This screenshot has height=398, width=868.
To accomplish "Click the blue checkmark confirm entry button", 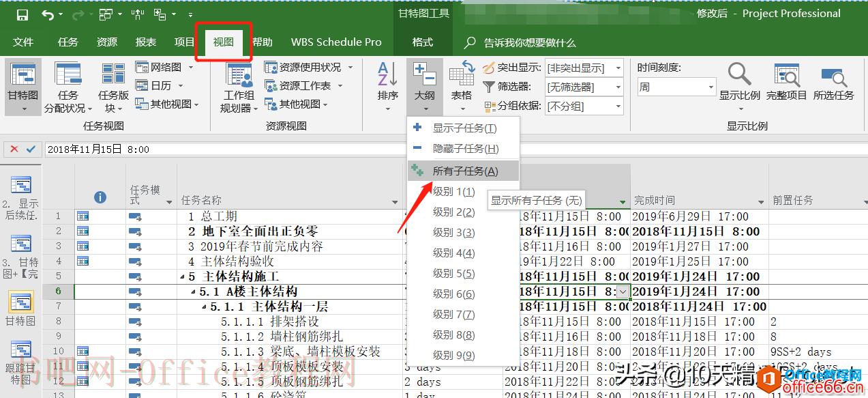I will pyautogui.click(x=31, y=149).
